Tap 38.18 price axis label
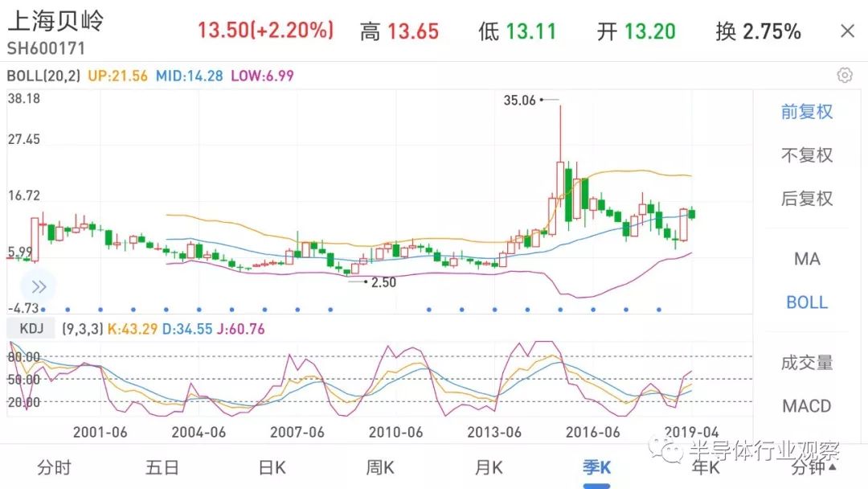Image resolution: width=868 pixels, height=489 pixels. tap(24, 99)
